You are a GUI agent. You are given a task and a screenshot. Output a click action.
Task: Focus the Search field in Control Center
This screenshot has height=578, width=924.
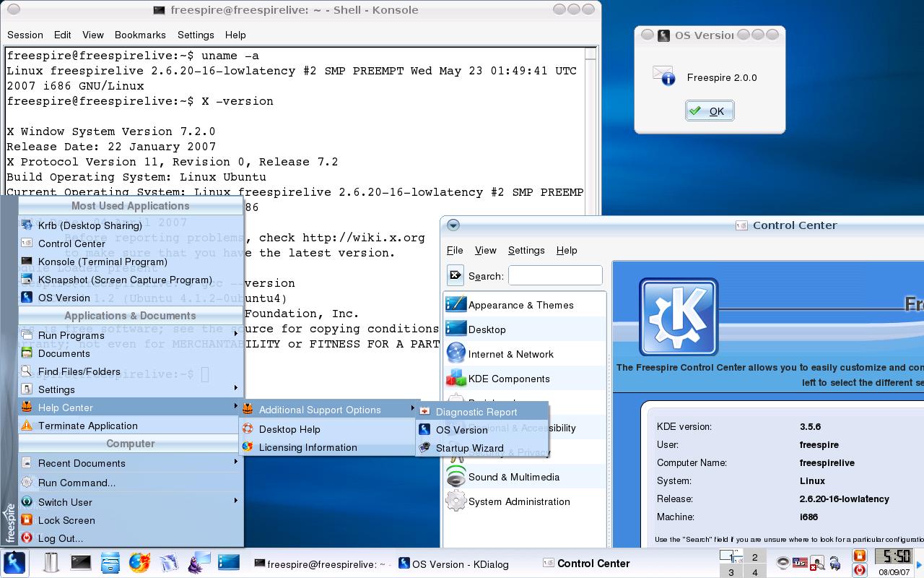click(x=554, y=275)
